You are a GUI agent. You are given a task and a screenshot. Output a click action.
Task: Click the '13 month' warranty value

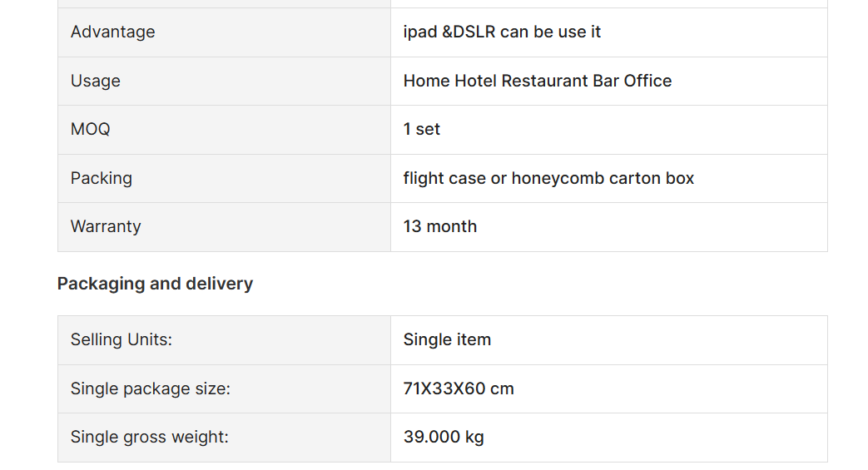click(x=439, y=226)
